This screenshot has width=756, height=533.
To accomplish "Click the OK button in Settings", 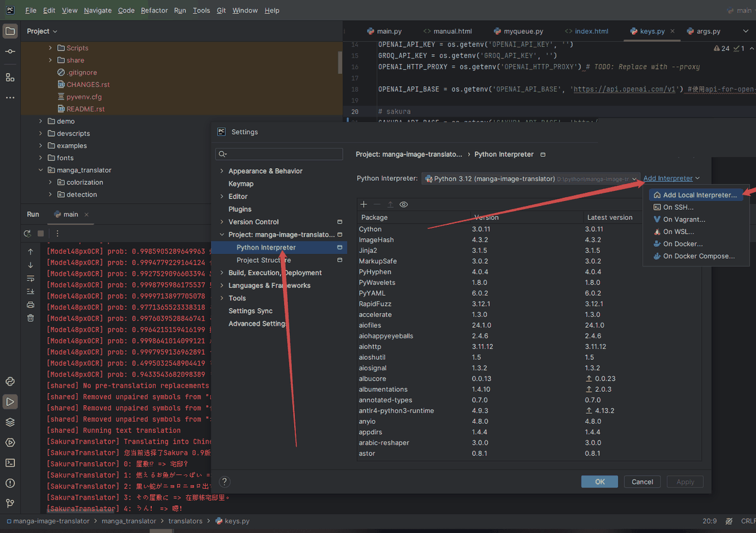I will [600, 481].
